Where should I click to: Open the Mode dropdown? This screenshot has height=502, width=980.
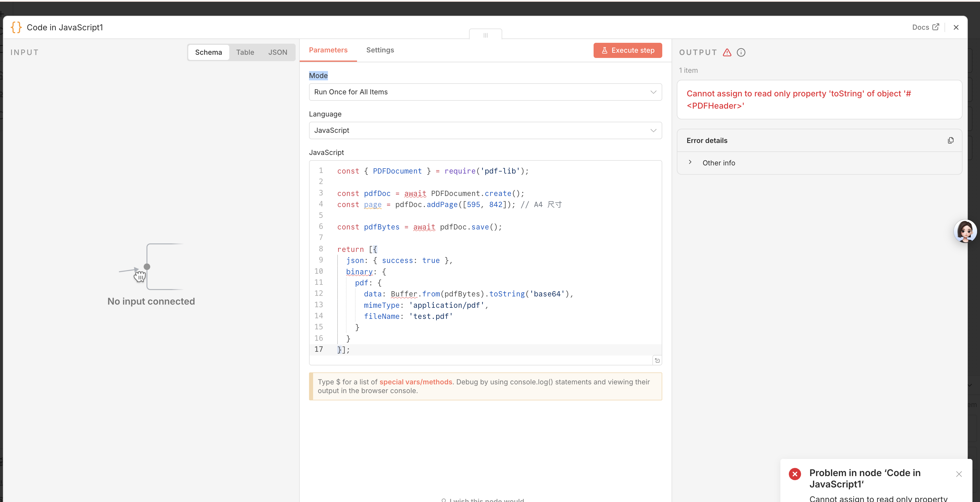[x=485, y=92]
